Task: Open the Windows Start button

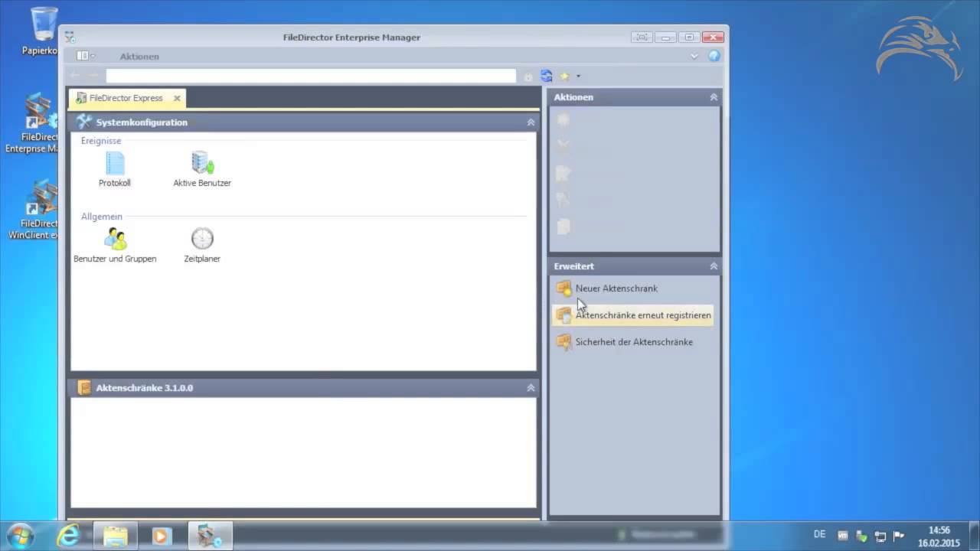Action: pyautogui.click(x=19, y=536)
